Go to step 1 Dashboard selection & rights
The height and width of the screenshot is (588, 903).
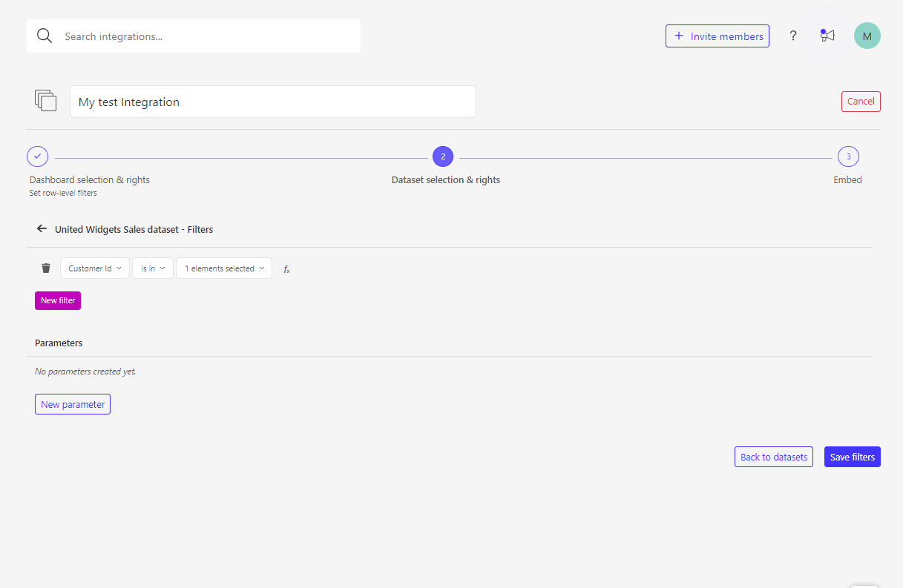[x=37, y=156]
